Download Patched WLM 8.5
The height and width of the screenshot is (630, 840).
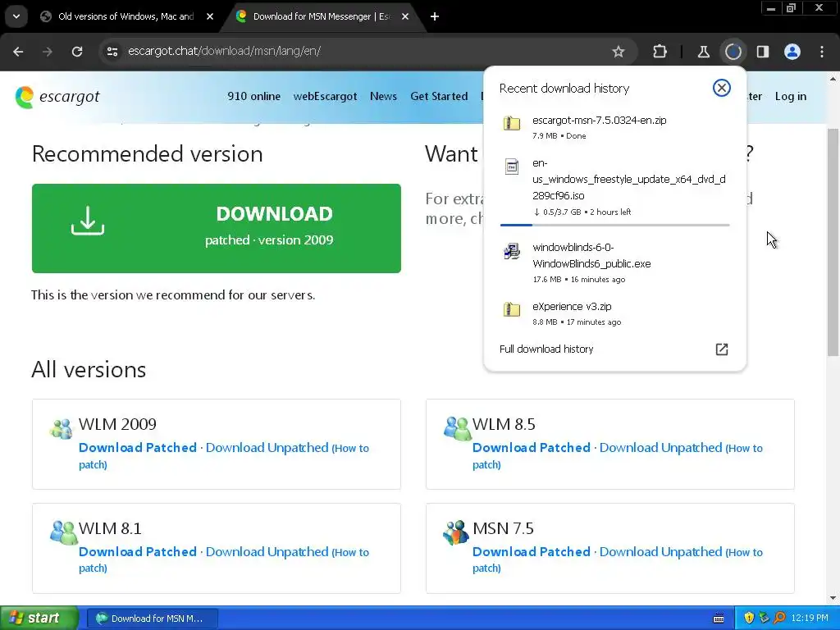pyautogui.click(x=532, y=448)
